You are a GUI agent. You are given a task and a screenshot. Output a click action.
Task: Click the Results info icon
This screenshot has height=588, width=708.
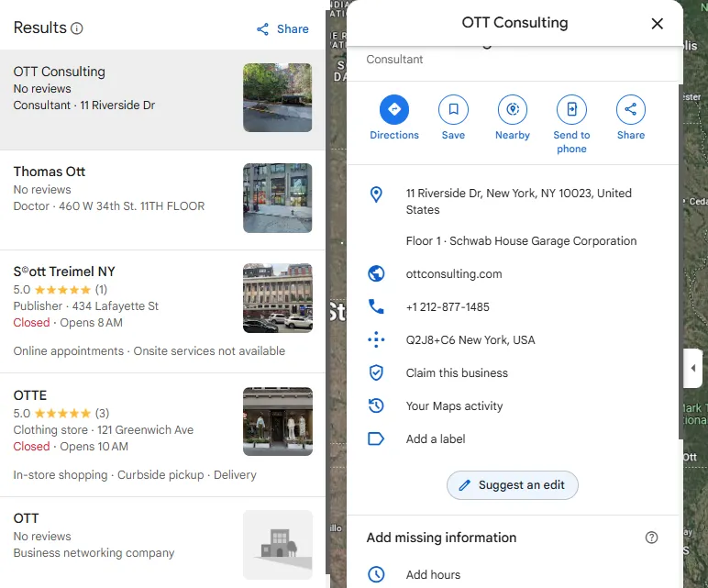click(77, 28)
